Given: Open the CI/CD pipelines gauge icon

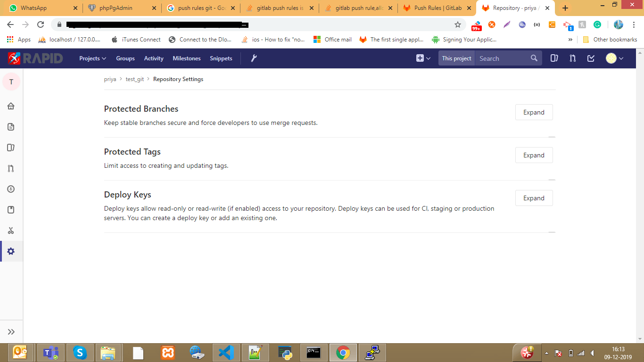Looking at the screenshot, I should (x=11, y=189).
